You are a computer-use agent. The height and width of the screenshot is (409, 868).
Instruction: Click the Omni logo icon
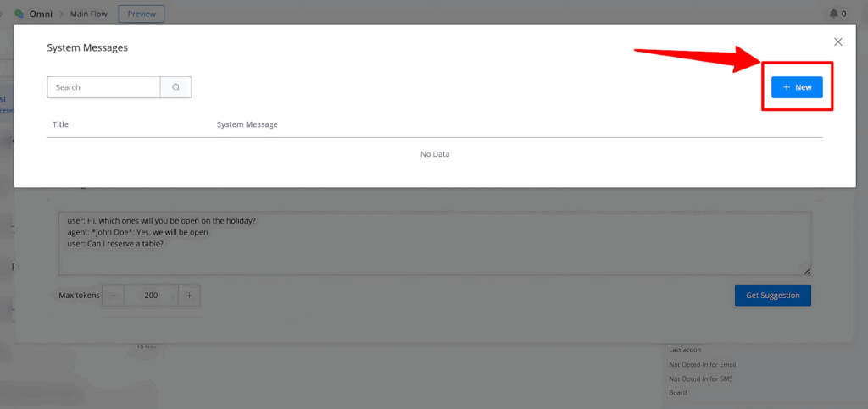click(19, 14)
